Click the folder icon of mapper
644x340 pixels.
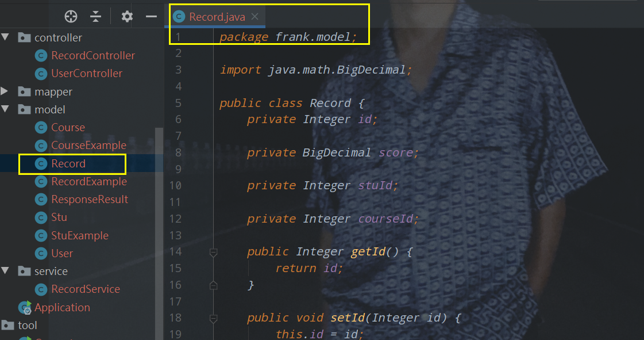coord(24,91)
